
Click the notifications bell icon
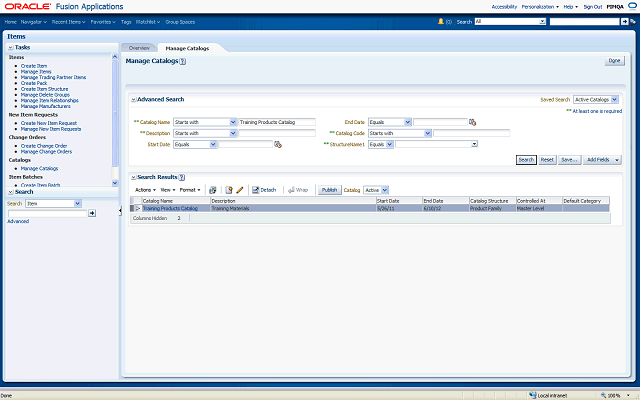[x=441, y=20]
